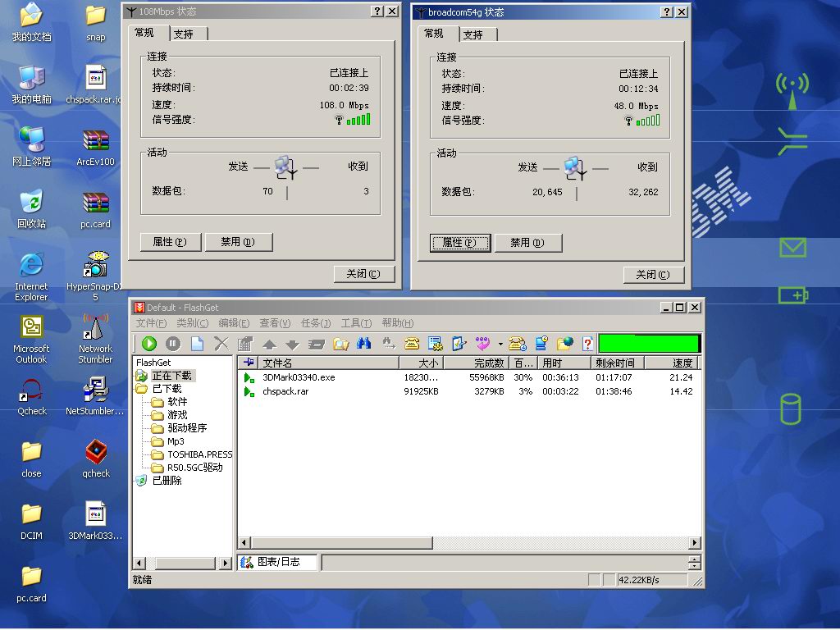Open the Network Stumbler desktop shortcut
The height and width of the screenshot is (630, 840).
coord(95,339)
